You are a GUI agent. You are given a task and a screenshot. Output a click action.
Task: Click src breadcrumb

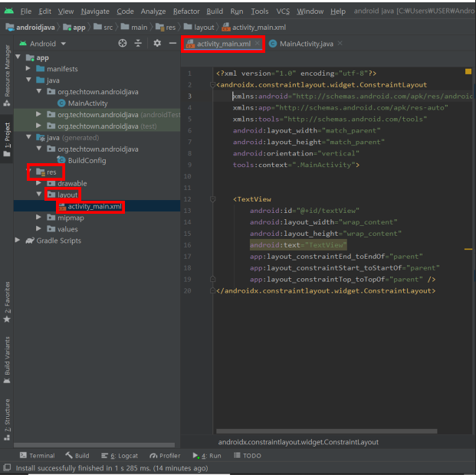103,28
